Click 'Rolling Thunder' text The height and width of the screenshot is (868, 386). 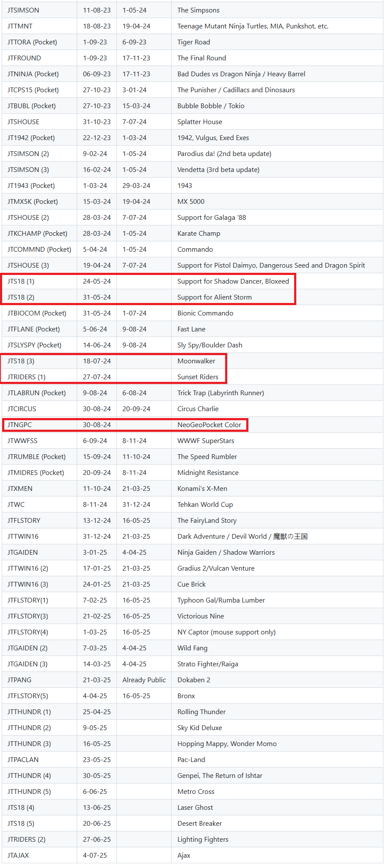(x=201, y=712)
